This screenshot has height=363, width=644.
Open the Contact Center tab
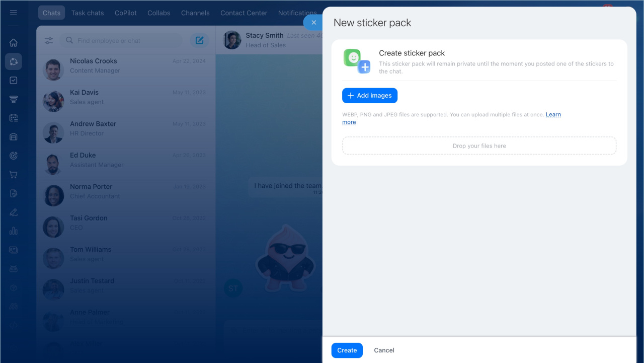244,13
